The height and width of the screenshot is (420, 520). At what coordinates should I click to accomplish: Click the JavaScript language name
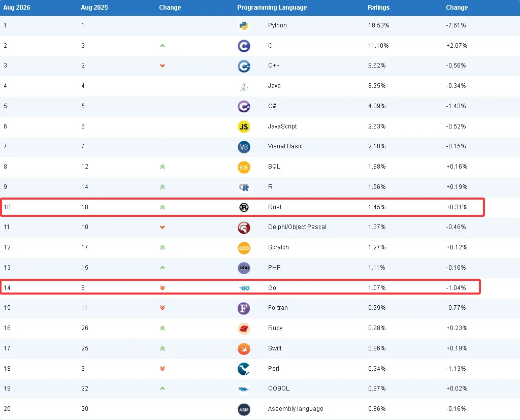tap(282, 126)
